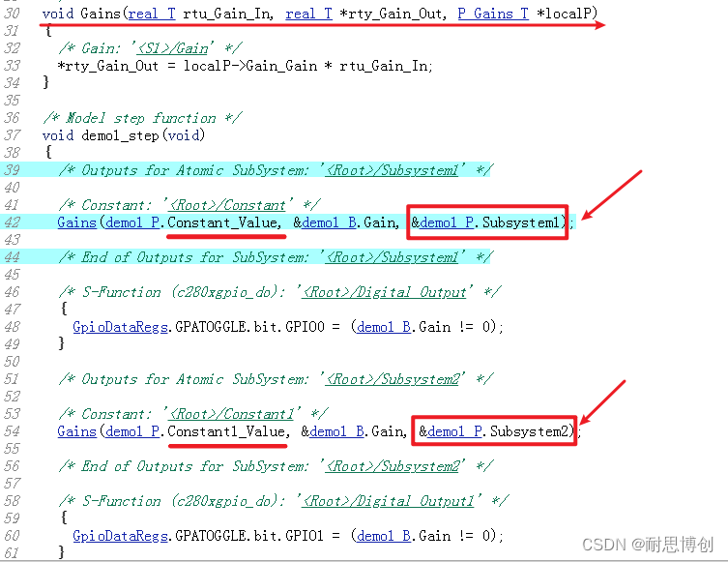728x562 pixels.
Task: Open <Root>/Subsystem1 link on line 44
Action: click(x=392, y=257)
